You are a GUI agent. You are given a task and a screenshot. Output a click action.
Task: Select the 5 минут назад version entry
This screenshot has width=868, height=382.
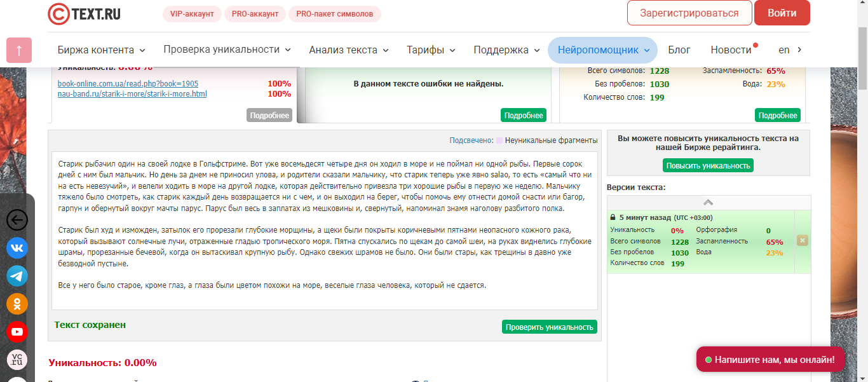(701, 242)
